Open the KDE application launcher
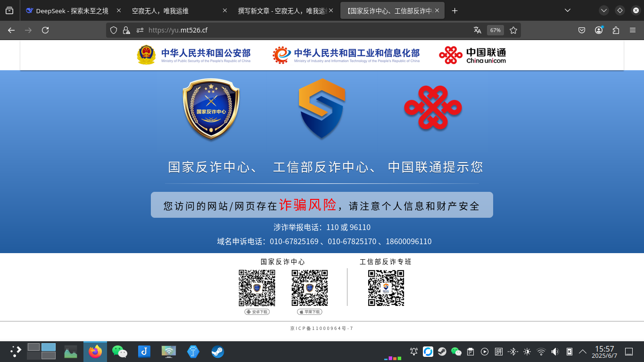The width and height of the screenshot is (644, 362). pyautogui.click(x=16, y=352)
